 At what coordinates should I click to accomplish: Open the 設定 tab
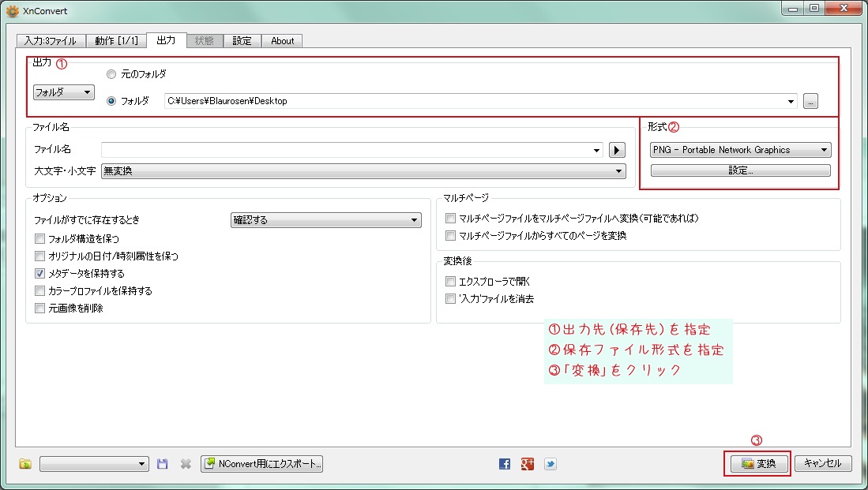(x=242, y=41)
